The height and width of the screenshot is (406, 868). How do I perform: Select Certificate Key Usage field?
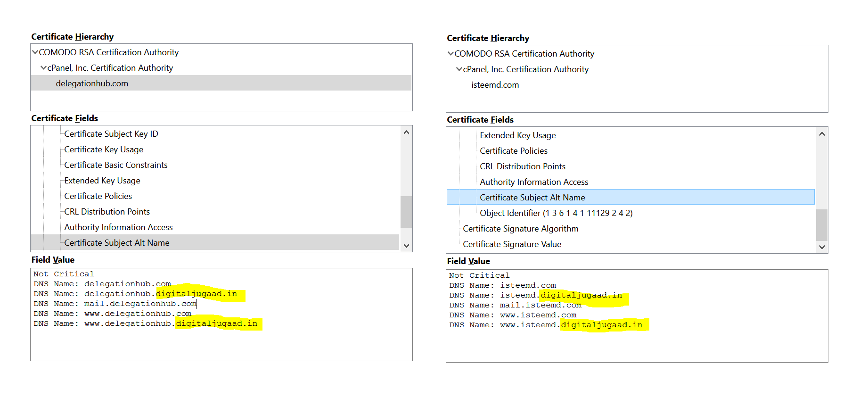click(x=104, y=149)
